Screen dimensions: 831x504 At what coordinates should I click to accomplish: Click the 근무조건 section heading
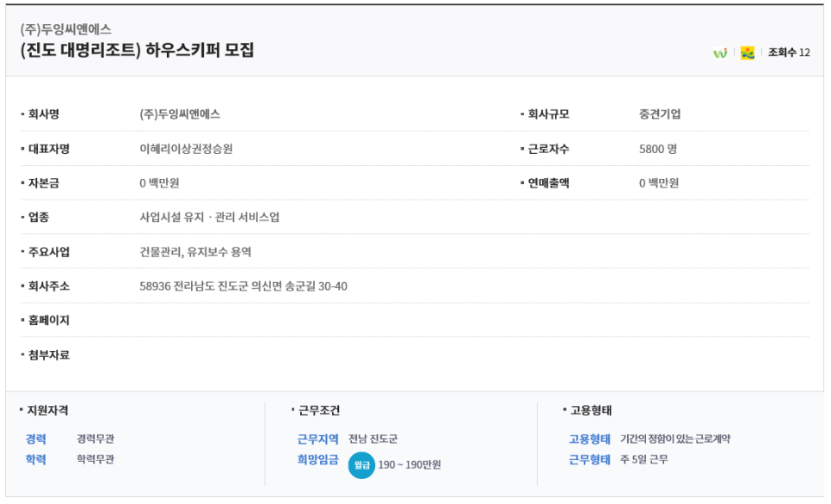point(319,410)
